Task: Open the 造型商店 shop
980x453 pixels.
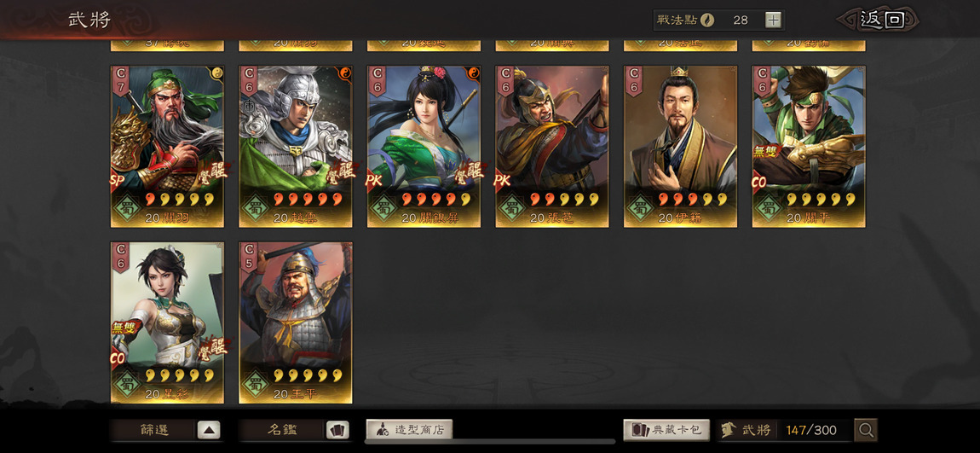Action: (x=409, y=430)
